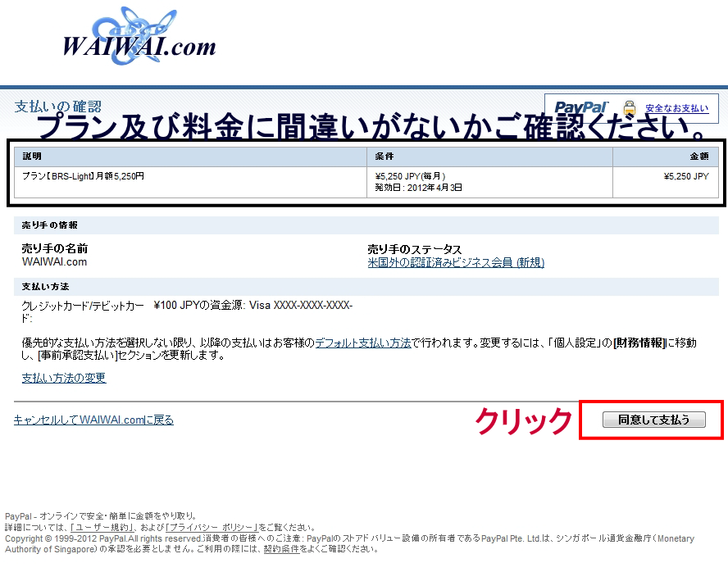Click キャンセルしてWAIWAI.comに戻る link
Image resolution: width=728 pixels, height=572 pixels.
[x=93, y=420]
